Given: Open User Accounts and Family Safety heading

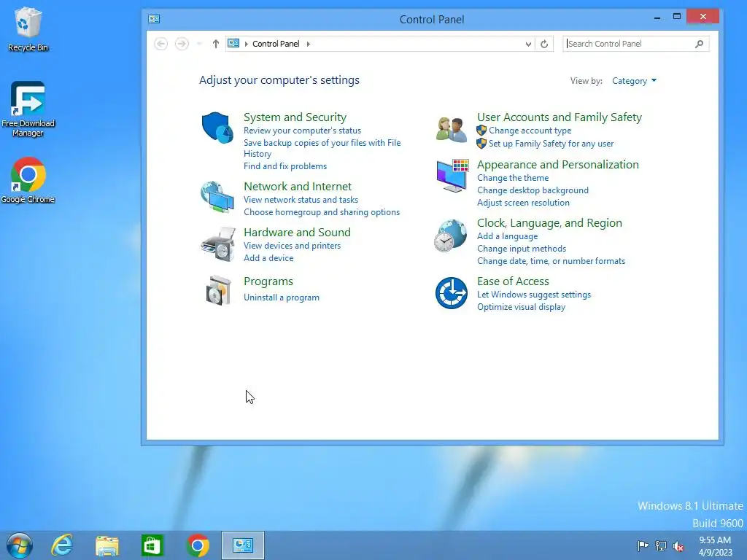Looking at the screenshot, I should tap(560, 117).
